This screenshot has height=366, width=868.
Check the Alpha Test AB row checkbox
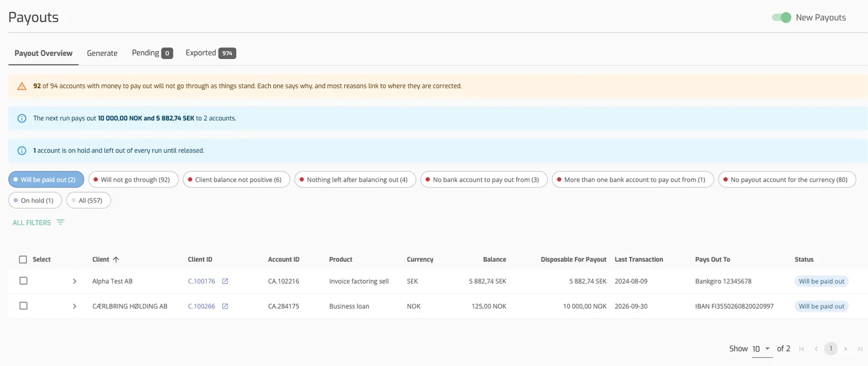(x=24, y=281)
